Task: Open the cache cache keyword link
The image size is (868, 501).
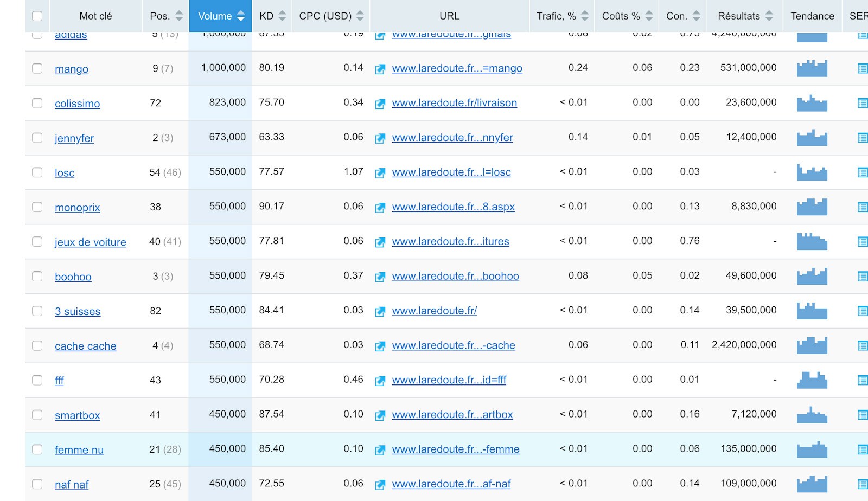Action: pyautogui.click(x=86, y=346)
